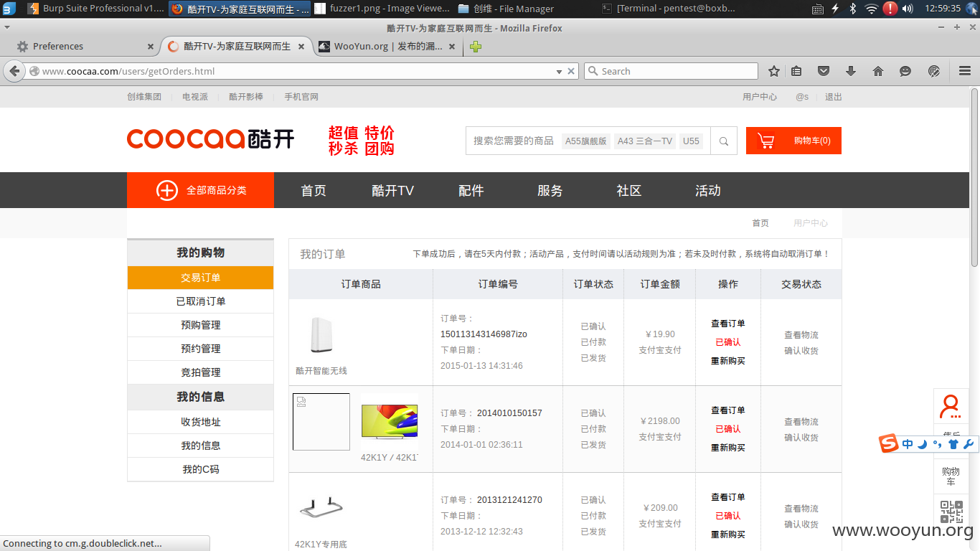
Task: Open the Wi-Fi tray icon
Action: click(871, 9)
